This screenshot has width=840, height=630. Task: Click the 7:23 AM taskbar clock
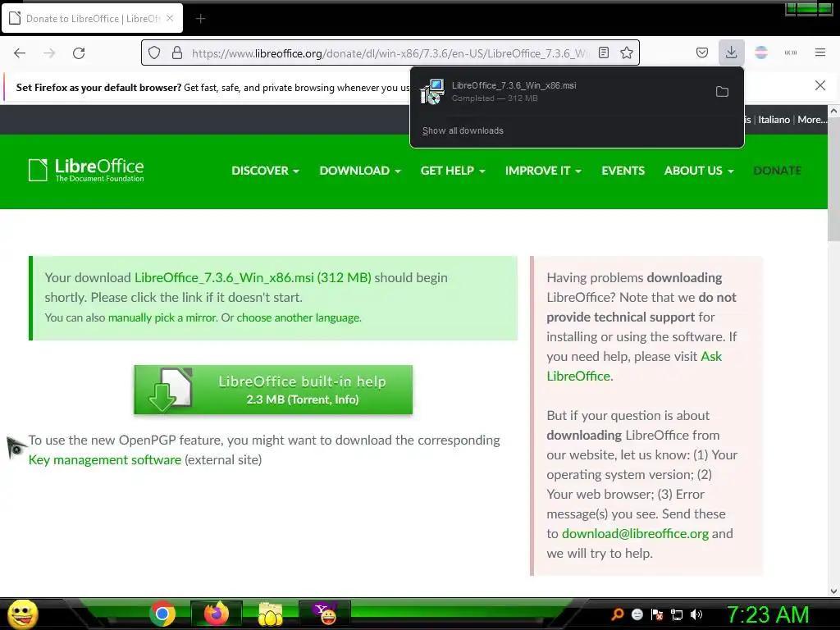[x=768, y=614]
